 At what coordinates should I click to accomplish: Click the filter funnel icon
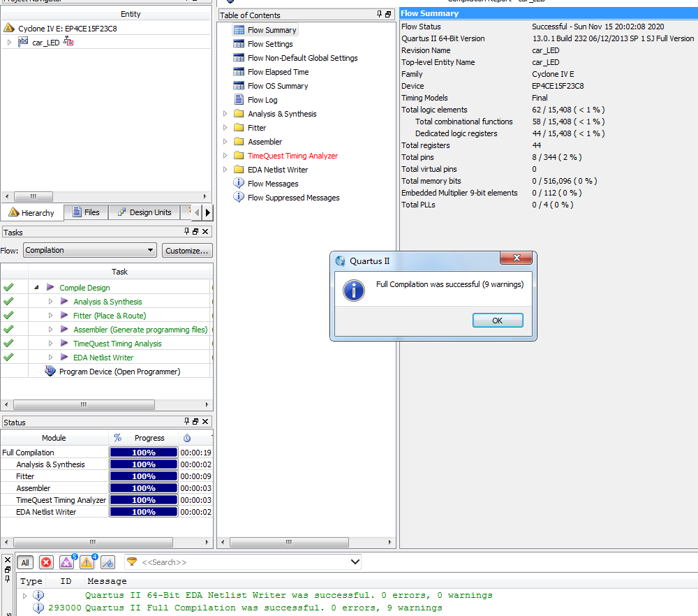tap(132, 562)
